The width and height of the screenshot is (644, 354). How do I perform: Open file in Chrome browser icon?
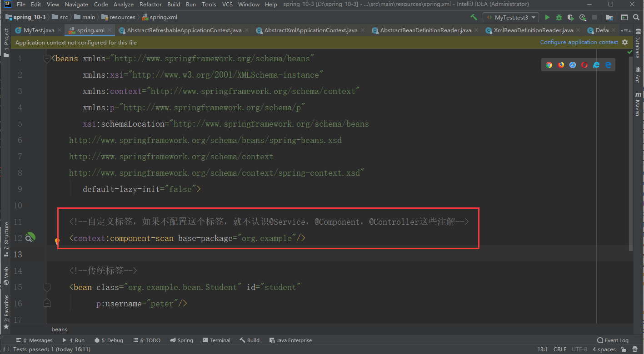click(x=549, y=65)
